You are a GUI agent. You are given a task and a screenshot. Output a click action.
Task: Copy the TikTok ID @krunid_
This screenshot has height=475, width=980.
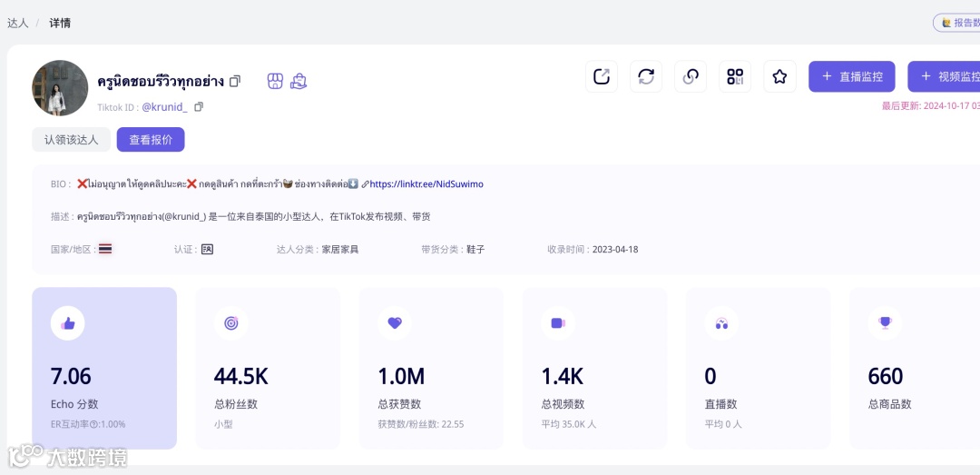pos(199,107)
